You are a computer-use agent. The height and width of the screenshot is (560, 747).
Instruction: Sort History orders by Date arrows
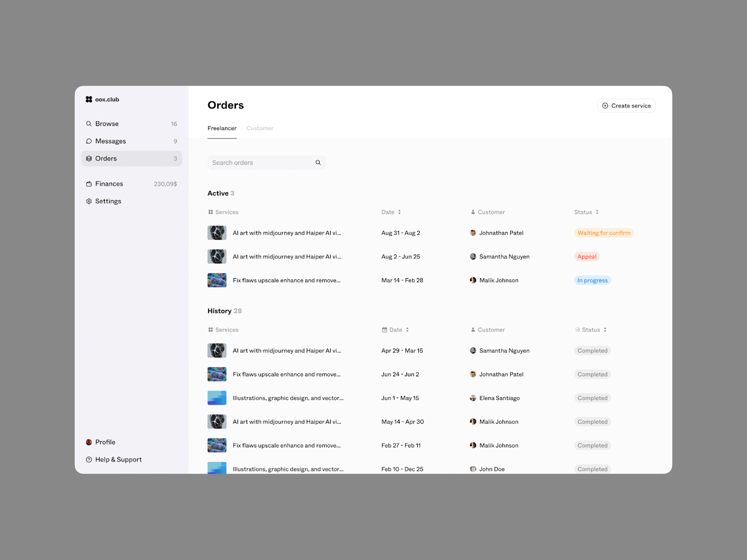pos(407,330)
